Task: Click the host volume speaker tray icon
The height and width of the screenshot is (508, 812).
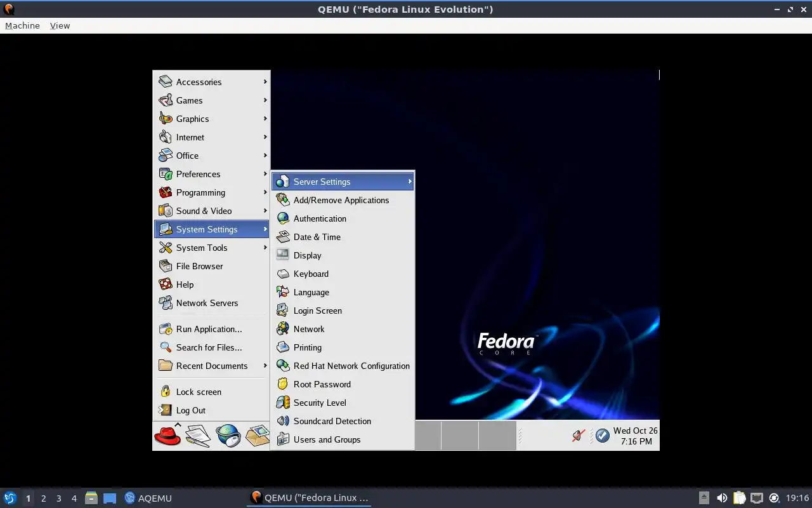Action: click(722, 498)
